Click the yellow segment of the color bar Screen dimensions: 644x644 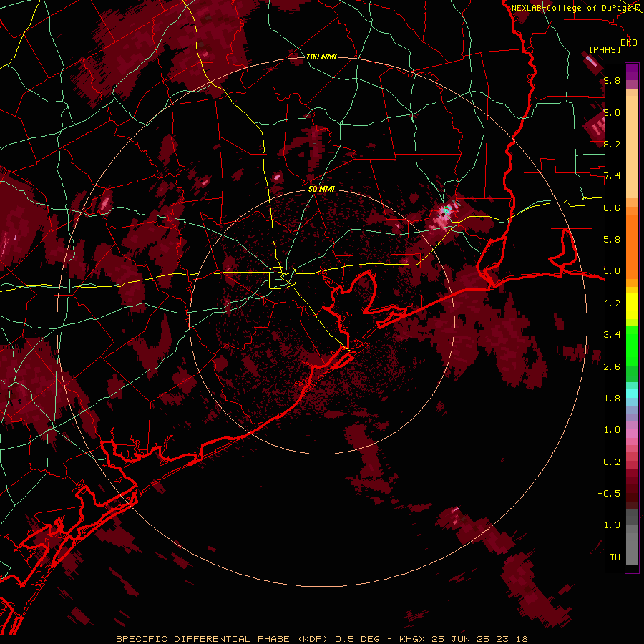click(632, 306)
